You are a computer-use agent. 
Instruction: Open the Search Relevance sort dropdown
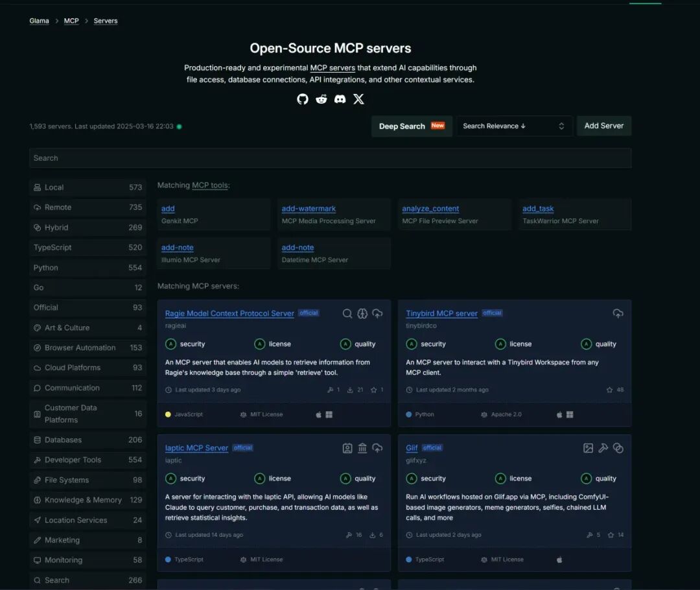pyautogui.click(x=514, y=126)
